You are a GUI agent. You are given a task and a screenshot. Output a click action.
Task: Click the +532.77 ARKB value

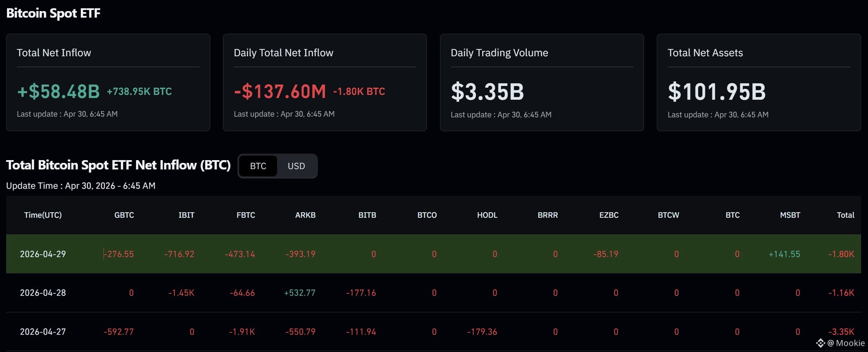[300, 293]
